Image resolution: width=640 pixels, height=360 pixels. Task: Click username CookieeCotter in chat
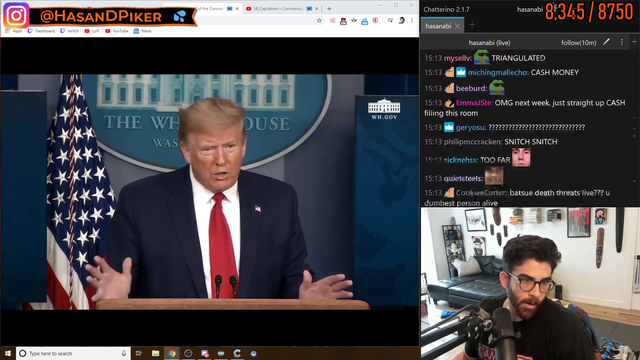coord(482,193)
